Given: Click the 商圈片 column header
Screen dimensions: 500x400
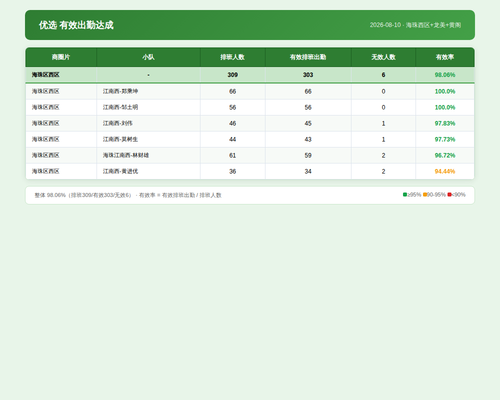Looking at the screenshot, I should [61, 57].
